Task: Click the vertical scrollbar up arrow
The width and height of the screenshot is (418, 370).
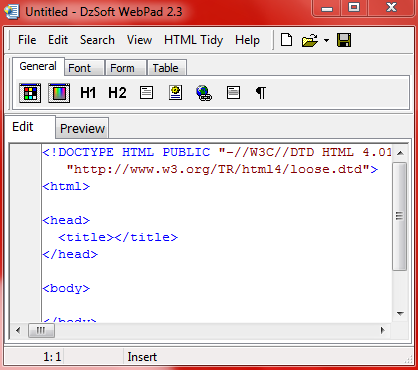Action: point(401,153)
